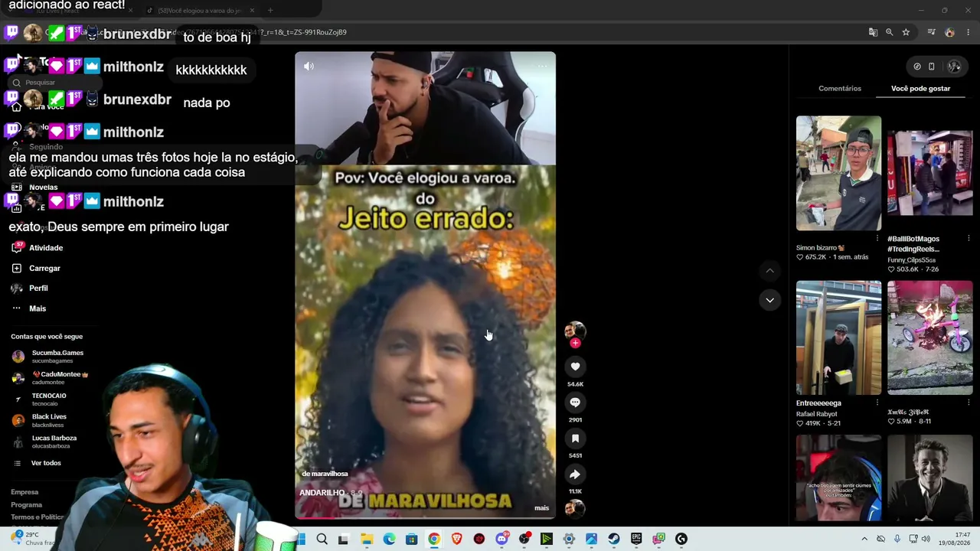Go to the previous video with up chevron
Screen dimensions: 980x551
[769, 271]
